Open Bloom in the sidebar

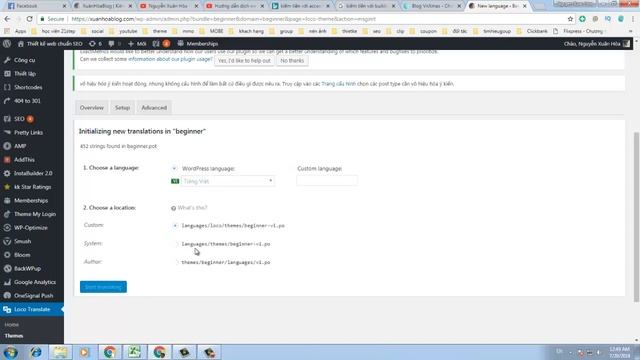click(x=22, y=255)
